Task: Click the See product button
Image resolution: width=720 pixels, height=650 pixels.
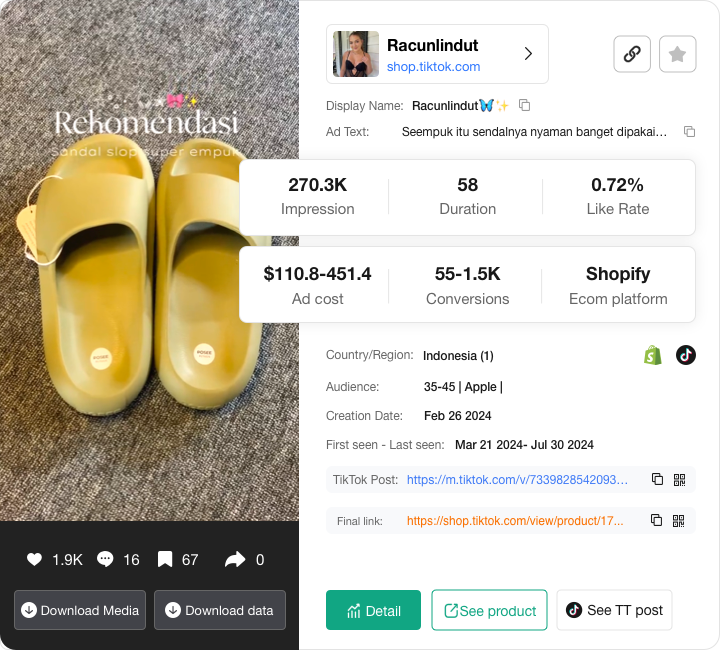Action: tap(489, 610)
